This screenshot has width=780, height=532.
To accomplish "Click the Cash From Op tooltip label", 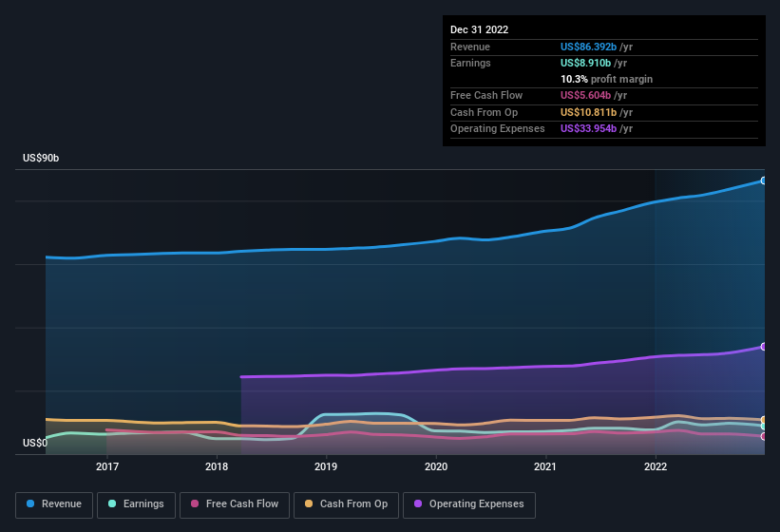I will [x=484, y=112].
